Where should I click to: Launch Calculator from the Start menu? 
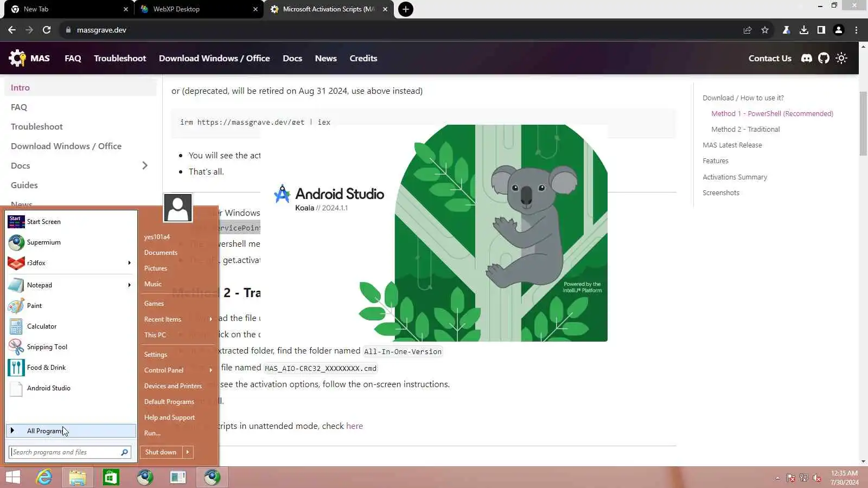[71, 326]
